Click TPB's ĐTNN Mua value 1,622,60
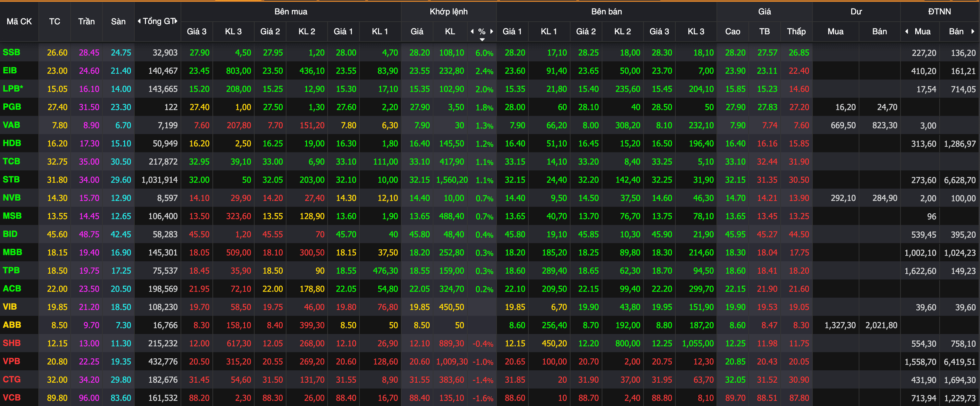Viewport: 980px width, 406px height. tap(920, 271)
